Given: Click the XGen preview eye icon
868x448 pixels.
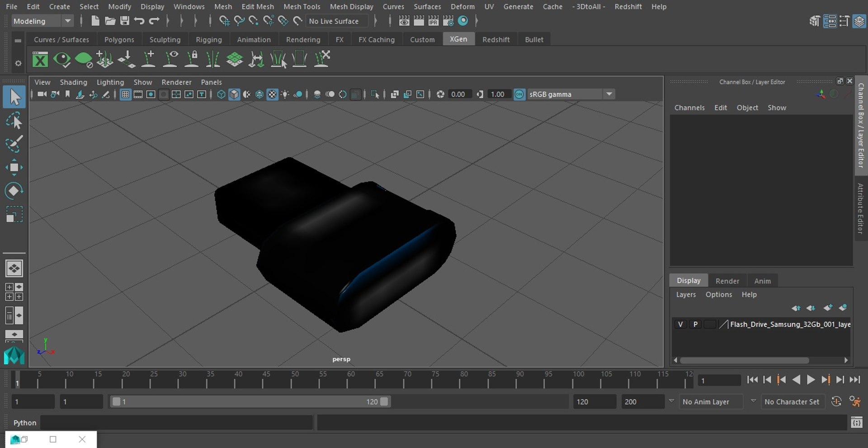Looking at the screenshot, I should point(62,59).
